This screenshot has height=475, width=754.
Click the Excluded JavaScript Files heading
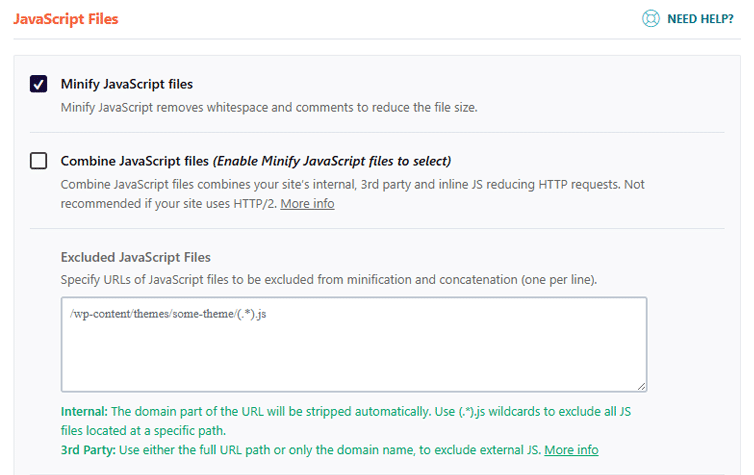(136, 257)
